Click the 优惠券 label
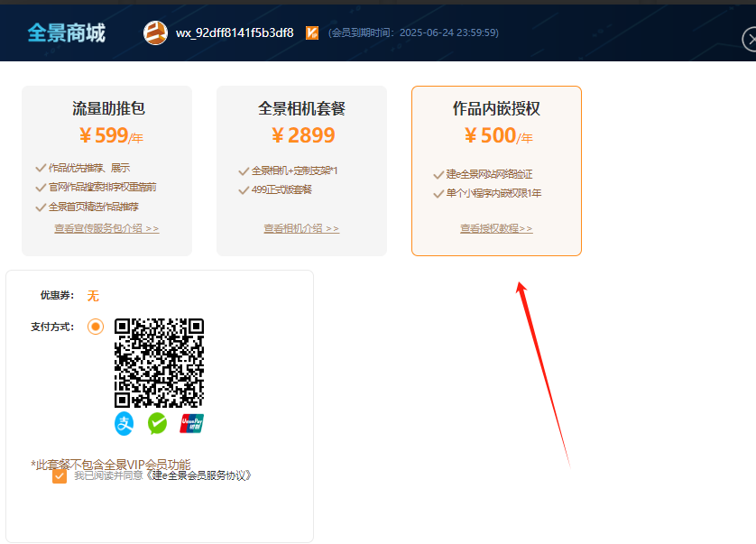 57,295
